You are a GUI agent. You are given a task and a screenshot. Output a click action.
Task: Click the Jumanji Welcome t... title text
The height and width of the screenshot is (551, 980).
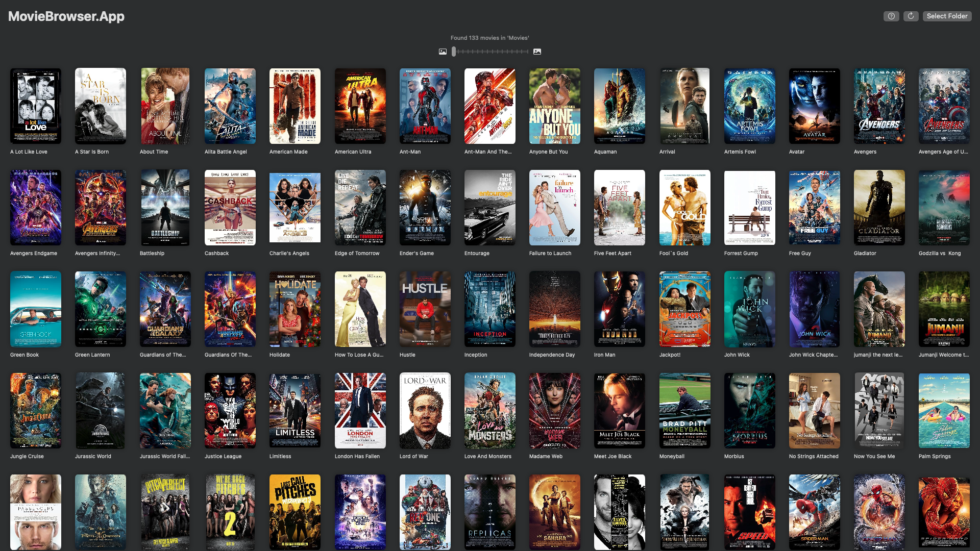(943, 355)
